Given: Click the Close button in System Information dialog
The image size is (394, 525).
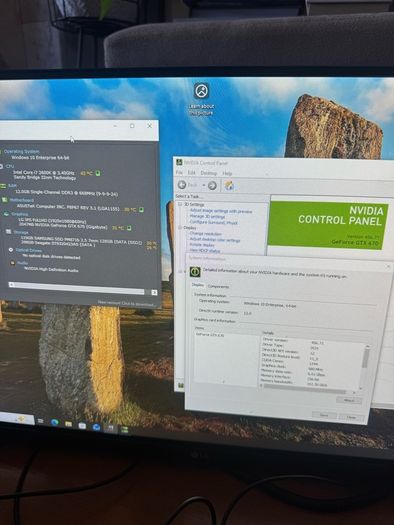Looking at the screenshot, I should [351, 418].
